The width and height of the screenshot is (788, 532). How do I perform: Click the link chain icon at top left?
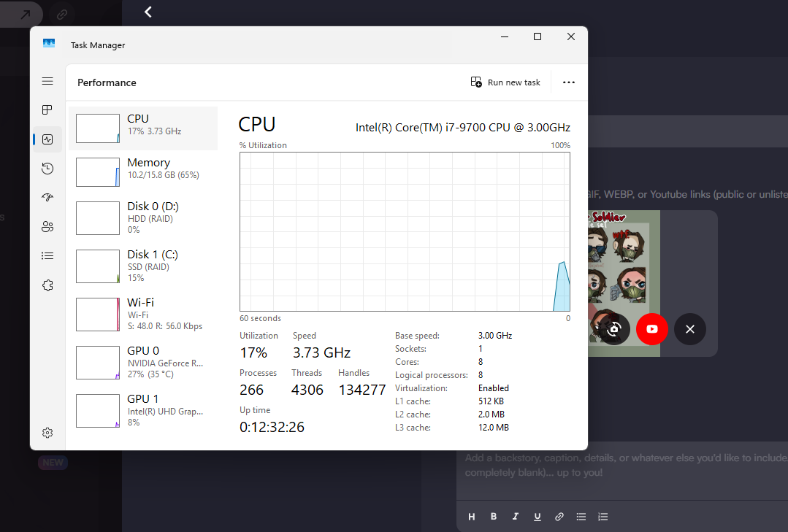pos(62,15)
